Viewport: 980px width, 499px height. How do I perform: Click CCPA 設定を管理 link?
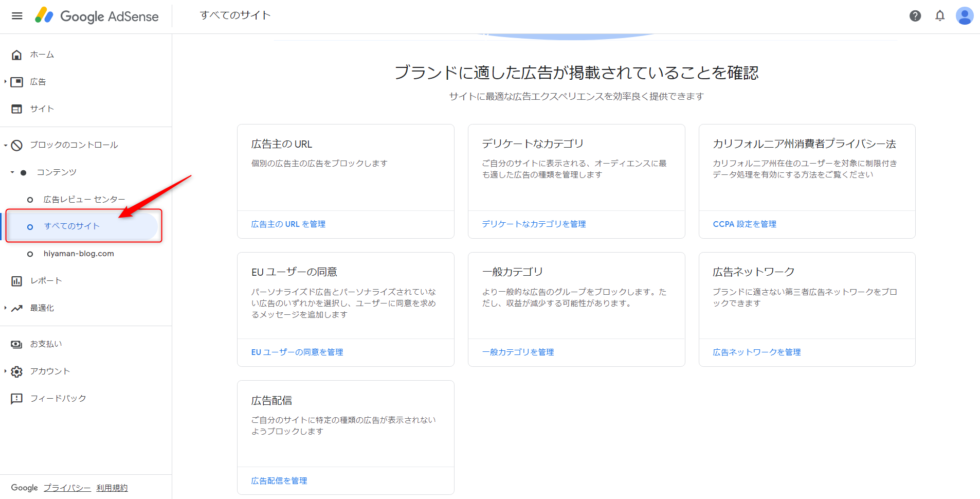pyautogui.click(x=744, y=224)
